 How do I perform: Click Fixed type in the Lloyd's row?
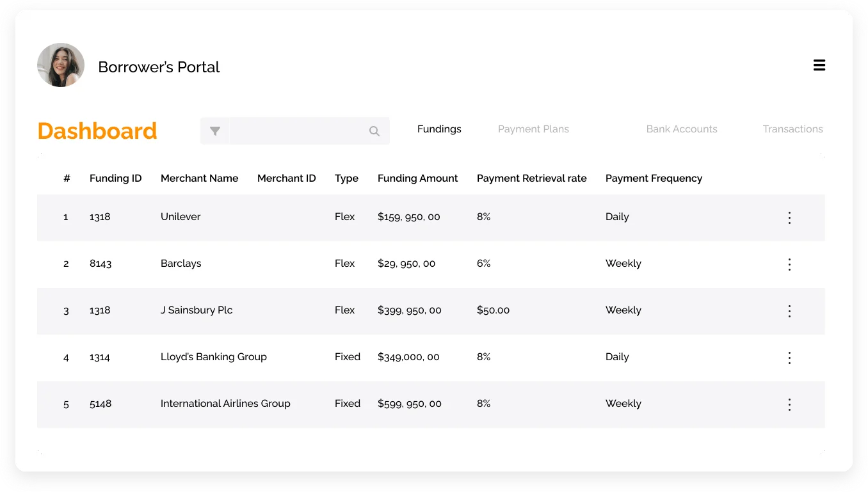tap(348, 357)
